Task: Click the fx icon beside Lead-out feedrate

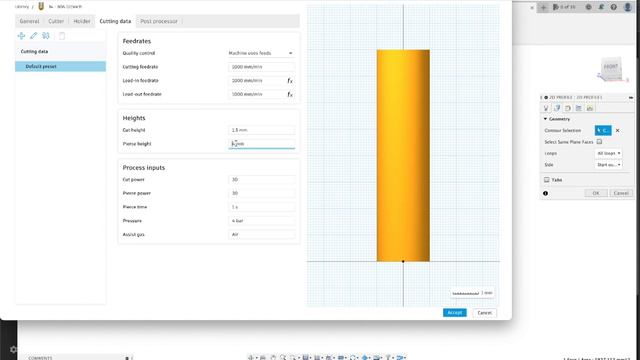Action: 290,94
